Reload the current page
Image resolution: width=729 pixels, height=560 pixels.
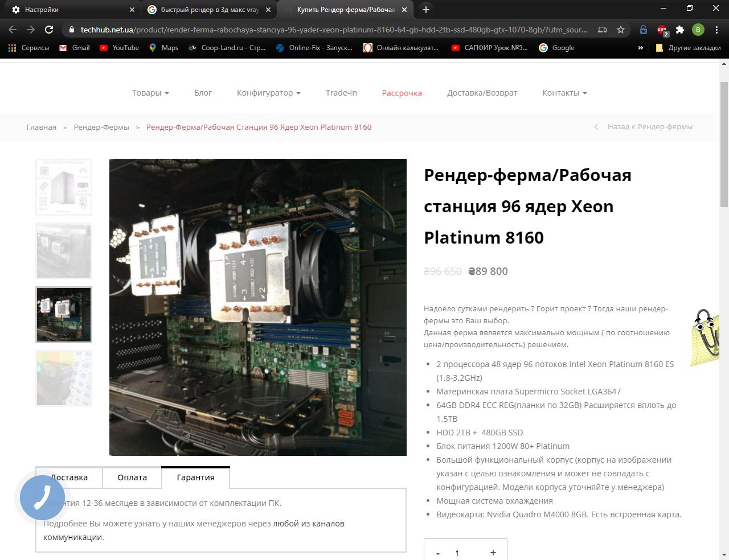point(49,30)
